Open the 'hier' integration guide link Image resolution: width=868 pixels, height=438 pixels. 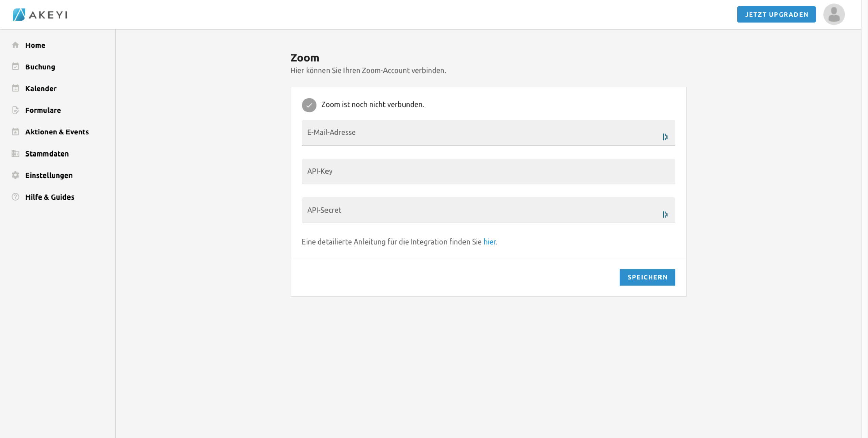[x=489, y=242]
